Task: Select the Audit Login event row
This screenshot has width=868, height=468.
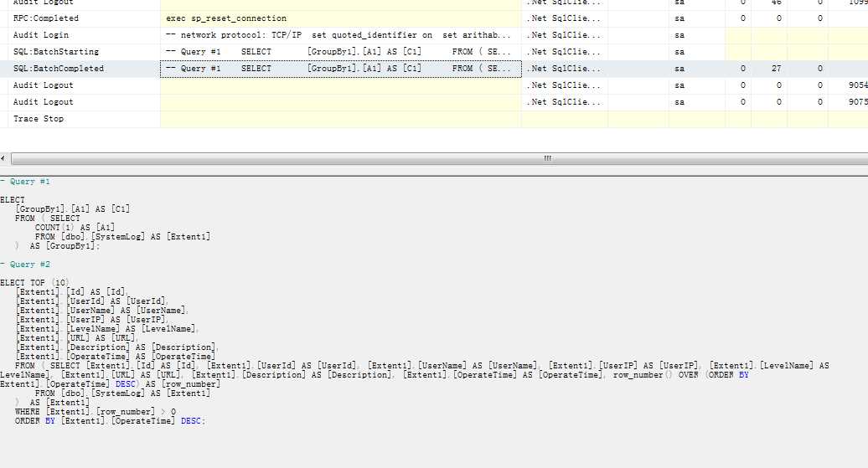Action: point(434,35)
